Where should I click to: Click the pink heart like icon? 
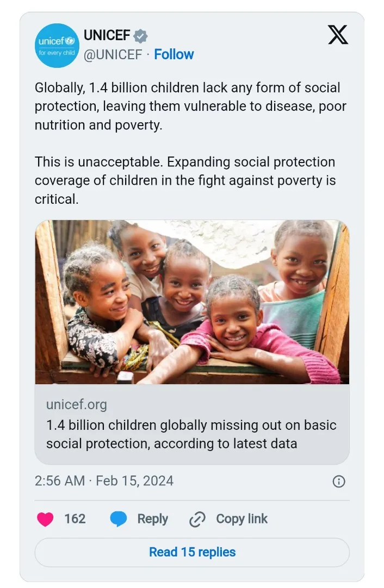point(46,520)
